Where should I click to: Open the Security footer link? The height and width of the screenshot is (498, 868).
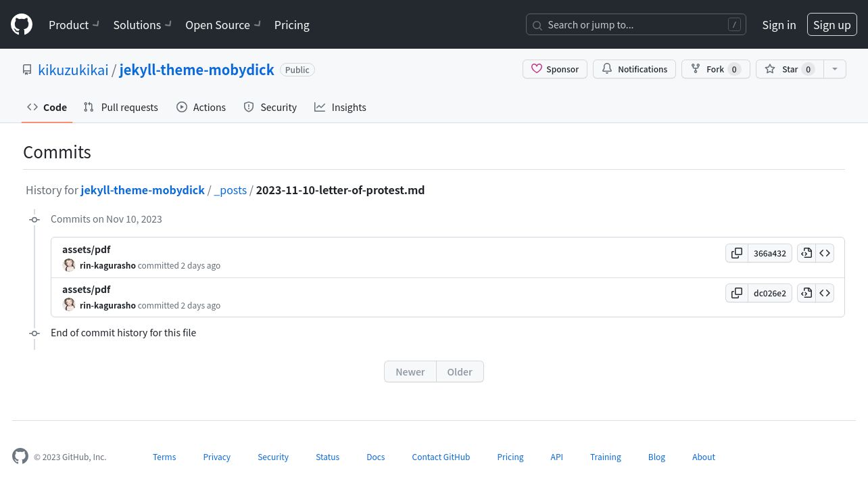tap(273, 457)
